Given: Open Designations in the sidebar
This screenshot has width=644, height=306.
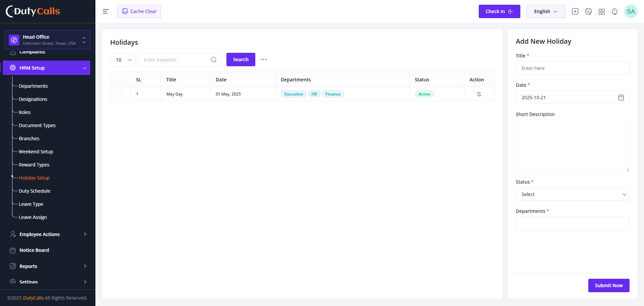Looking at the screenshot, I should [x=33, y=99].
